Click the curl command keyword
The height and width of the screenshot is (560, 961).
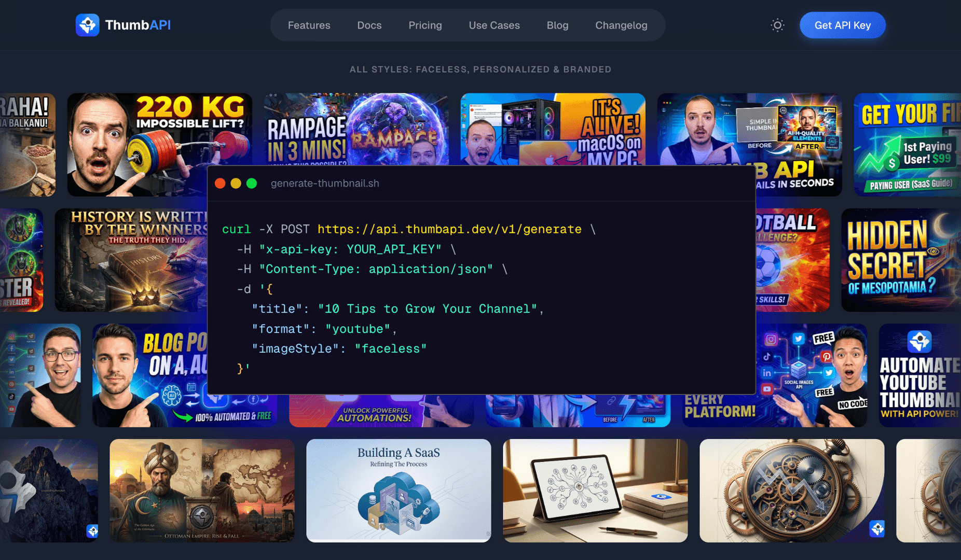pos(236,229)
